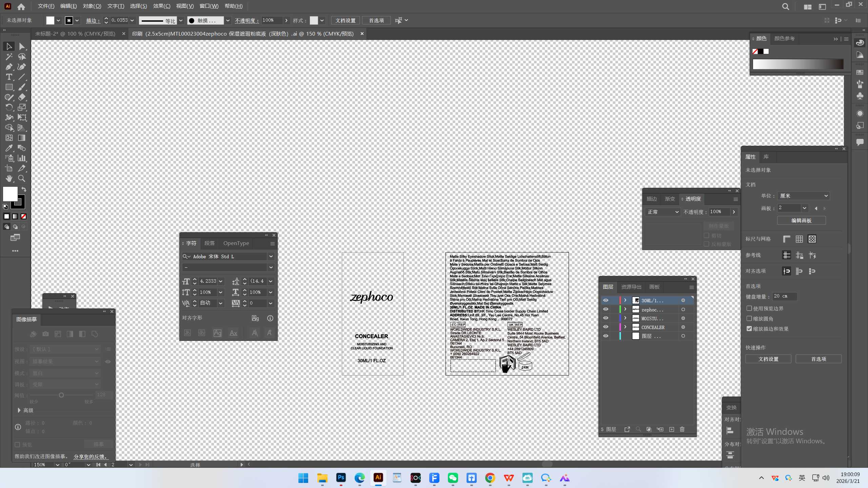This screenshot has width=868, height=488.
Task: Click 文档设置 under quick actions
Action: click(x=768, y=359)
